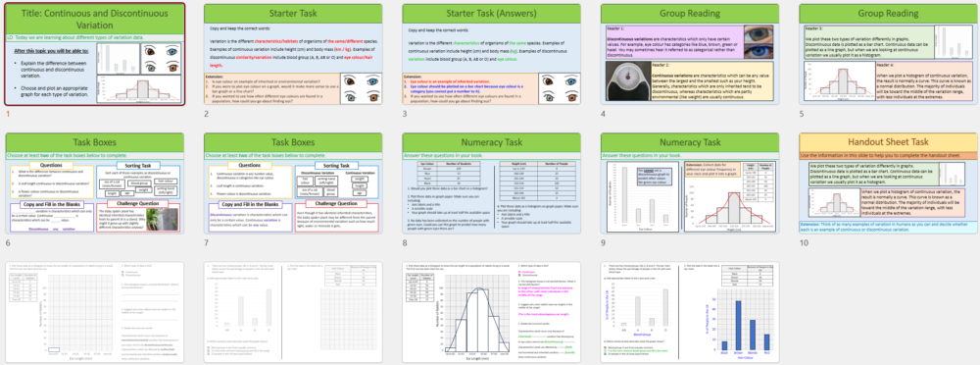The width and height of the screenshot is (980, 365).
Task: Select slide 1 titled Continuous and Discontinuous Variation
Action: click(95, 54)
